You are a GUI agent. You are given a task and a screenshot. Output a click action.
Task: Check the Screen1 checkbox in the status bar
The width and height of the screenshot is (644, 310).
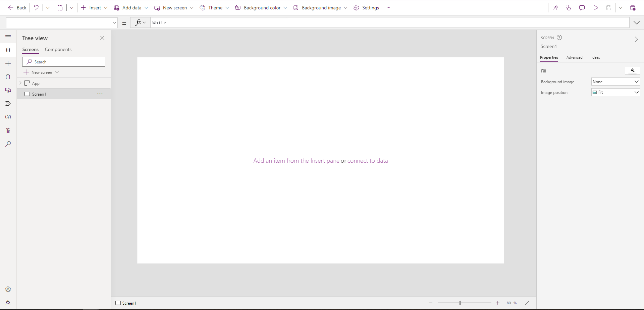click(x=118, y=303)
